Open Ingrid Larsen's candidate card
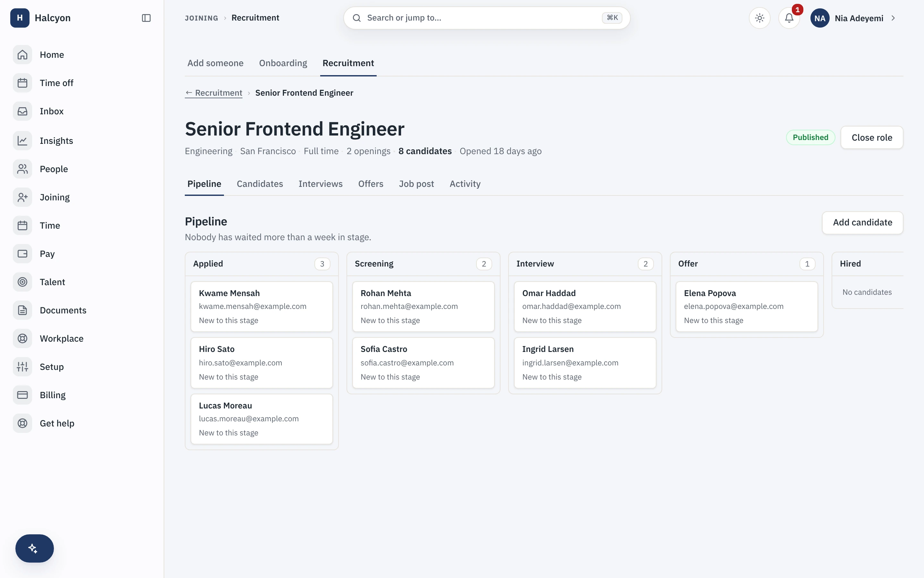The image size is (924, 578). (x=585, y=363)
